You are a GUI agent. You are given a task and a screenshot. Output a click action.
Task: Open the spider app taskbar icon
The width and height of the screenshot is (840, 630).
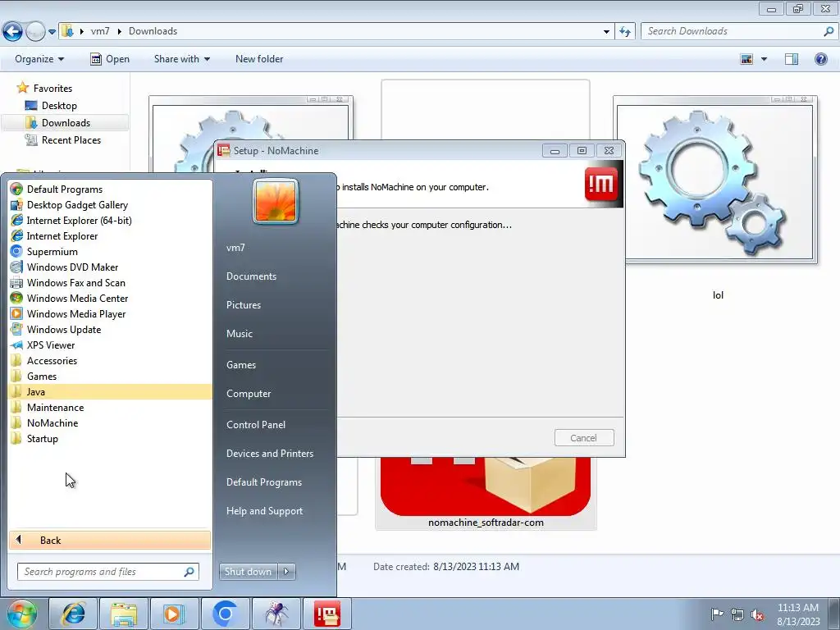[276, 614]
